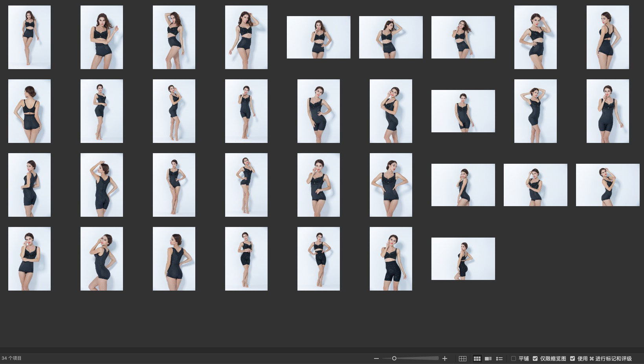Enable the 平铺 checkbox
Image resolution: width=644 pixels, height=364 pixels.
point(513,359)
